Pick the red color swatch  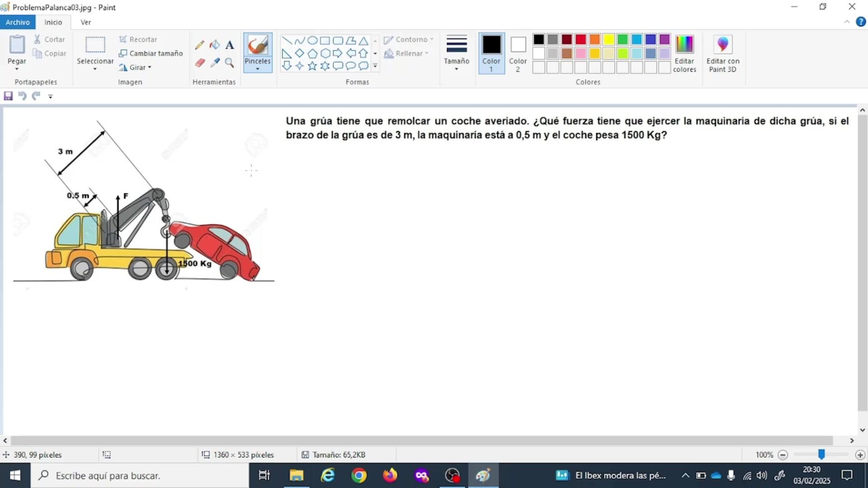pos(580,39)
